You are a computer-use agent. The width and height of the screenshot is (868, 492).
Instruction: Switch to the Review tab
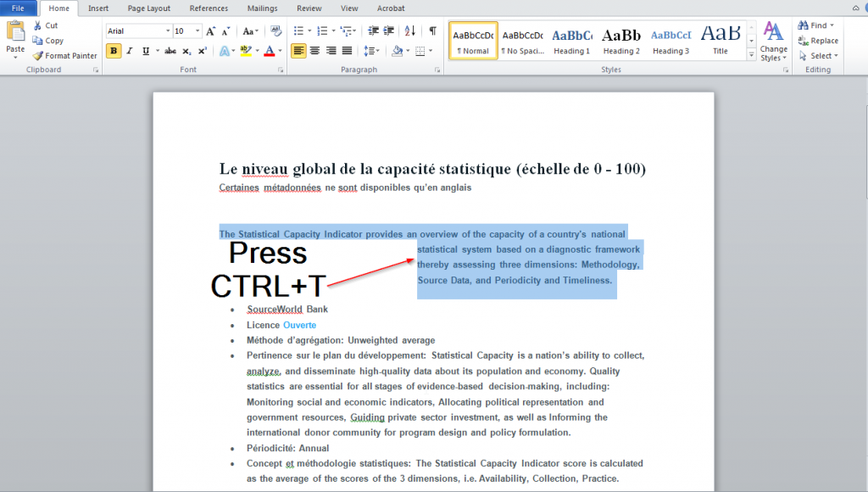click(309, 8)
